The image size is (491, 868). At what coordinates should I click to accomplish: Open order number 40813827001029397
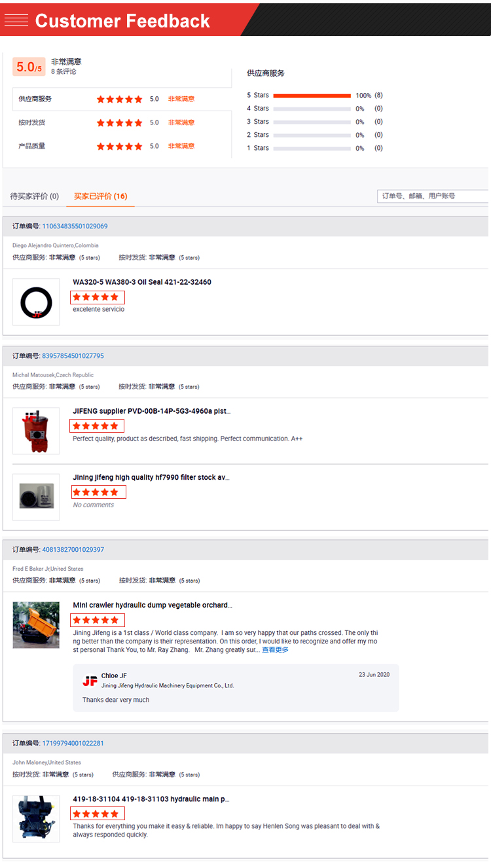[x=73, y=550]
